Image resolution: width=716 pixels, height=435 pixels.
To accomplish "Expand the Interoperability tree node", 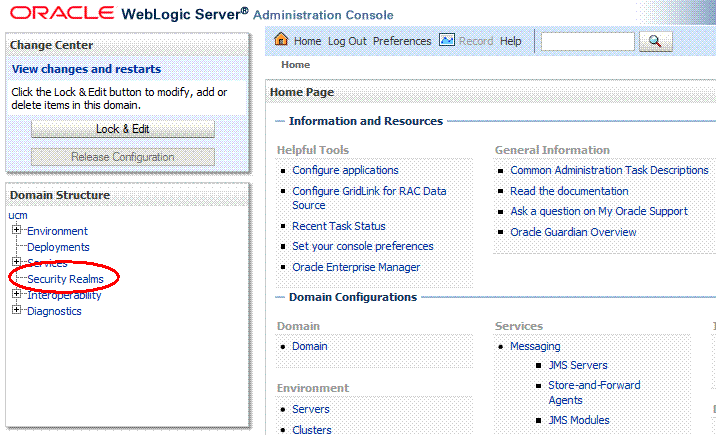I will 16,293.
